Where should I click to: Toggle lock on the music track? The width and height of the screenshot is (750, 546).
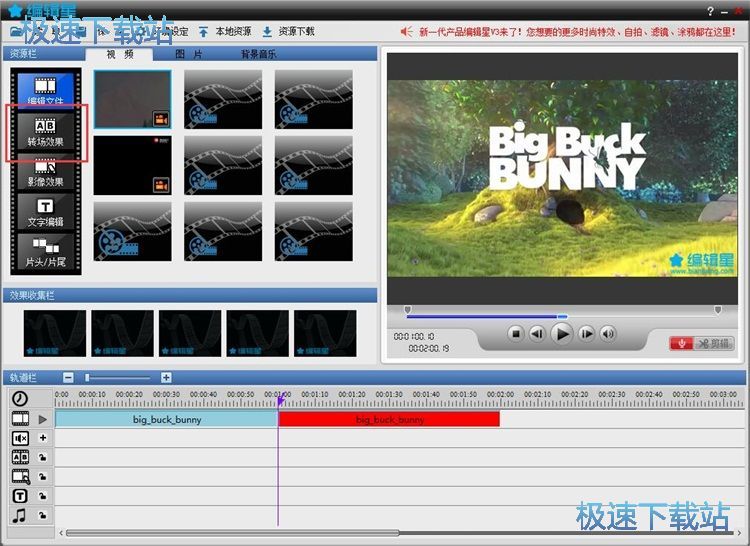tap(43, 515)
